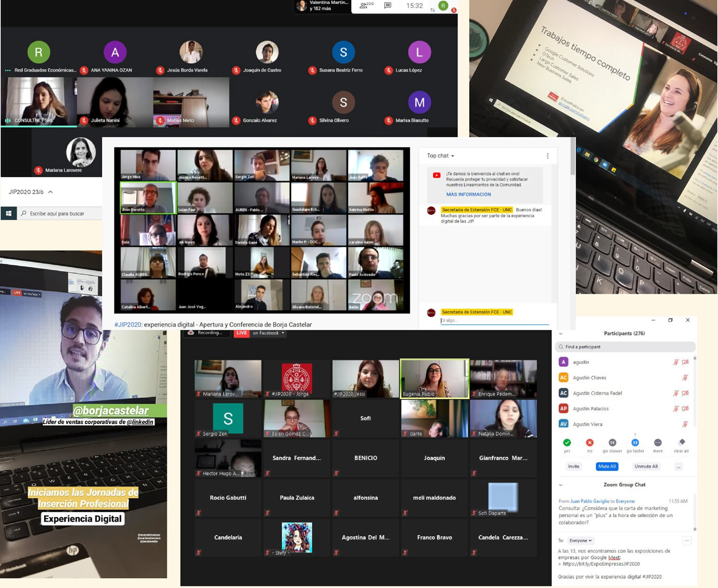Click clear all eraser icon

coord(682,442)
